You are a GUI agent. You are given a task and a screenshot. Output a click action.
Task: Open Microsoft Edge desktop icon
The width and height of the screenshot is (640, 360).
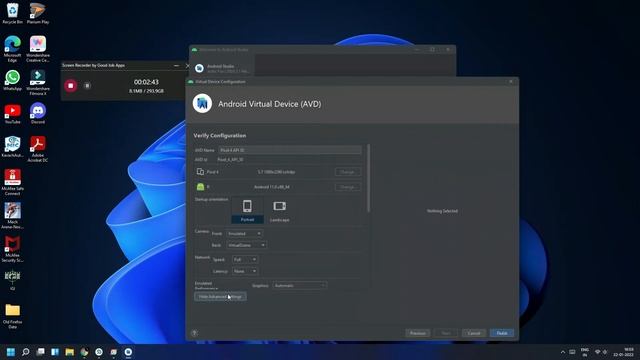click(13, 49)
